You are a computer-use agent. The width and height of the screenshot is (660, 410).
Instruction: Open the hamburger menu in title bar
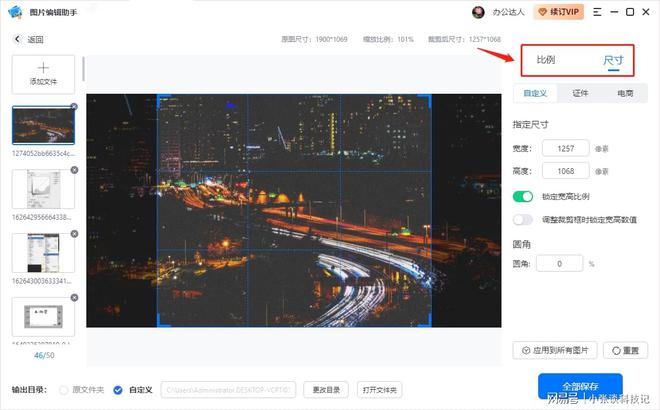597,12
